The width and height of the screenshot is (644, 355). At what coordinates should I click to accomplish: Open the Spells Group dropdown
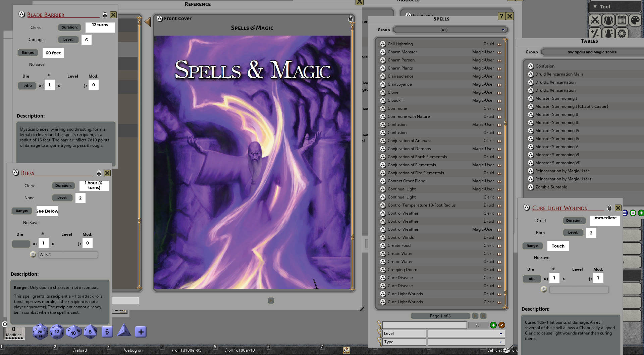point(450,30)
